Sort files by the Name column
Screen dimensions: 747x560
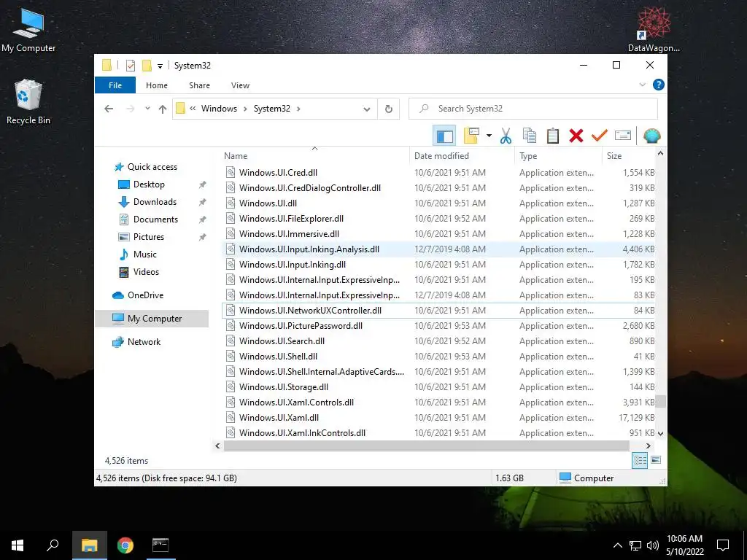[x=315, y=156]
